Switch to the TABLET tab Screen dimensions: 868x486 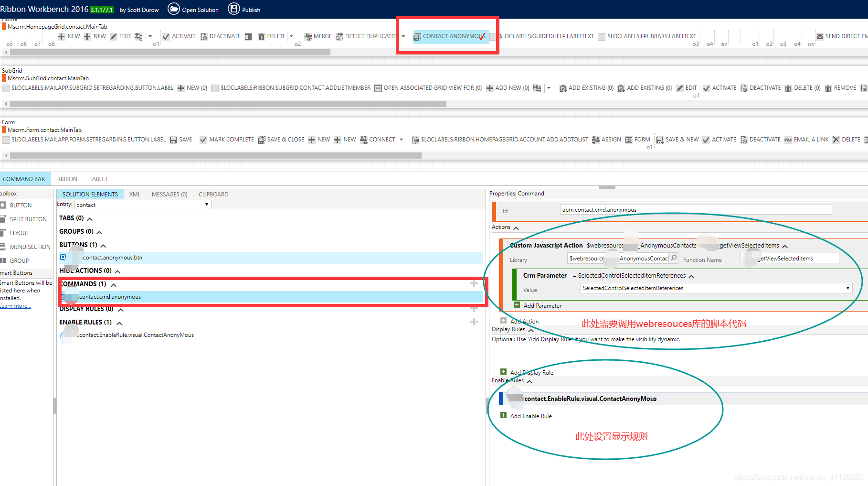point(99,179)
